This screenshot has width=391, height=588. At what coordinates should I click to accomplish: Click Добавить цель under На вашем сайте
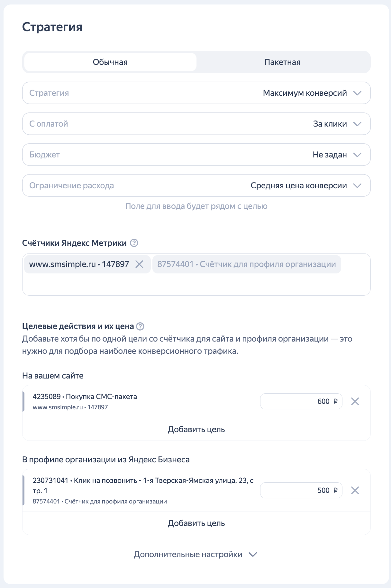click(196, 429)
